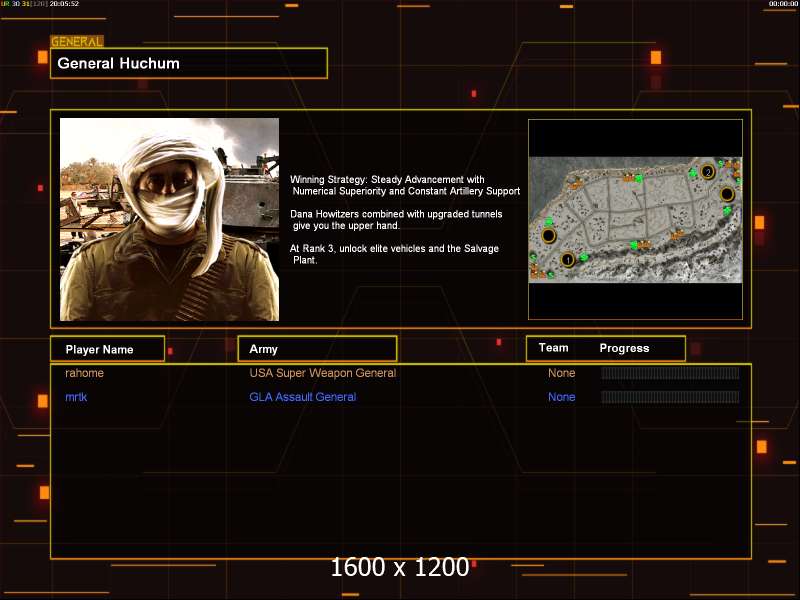
Task: Click rahome's loading progress bar
Action: click(x=670, y=373)
